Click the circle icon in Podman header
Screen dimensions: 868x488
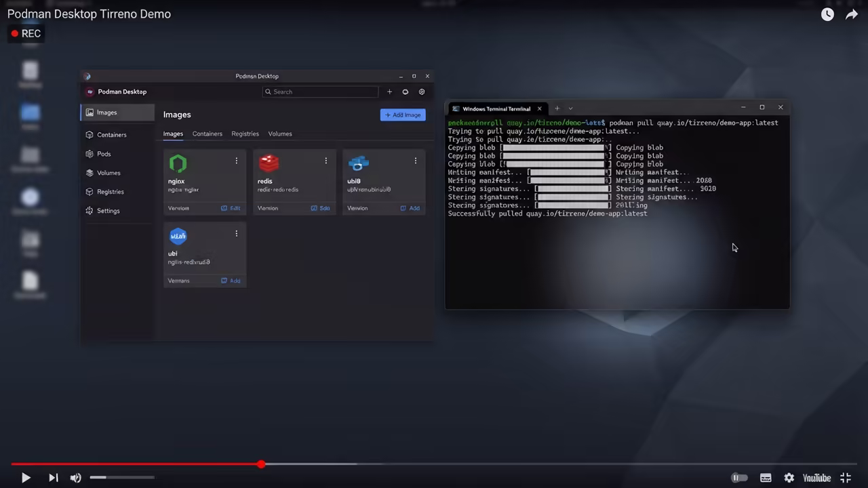pyautogui.click(x=406, y=91)
